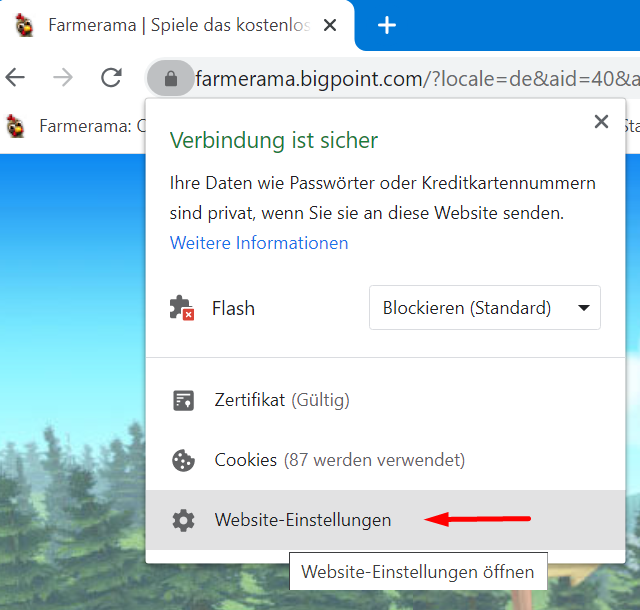
Task: Click the cookie icon beside Cookies
Action: point(184,461)
